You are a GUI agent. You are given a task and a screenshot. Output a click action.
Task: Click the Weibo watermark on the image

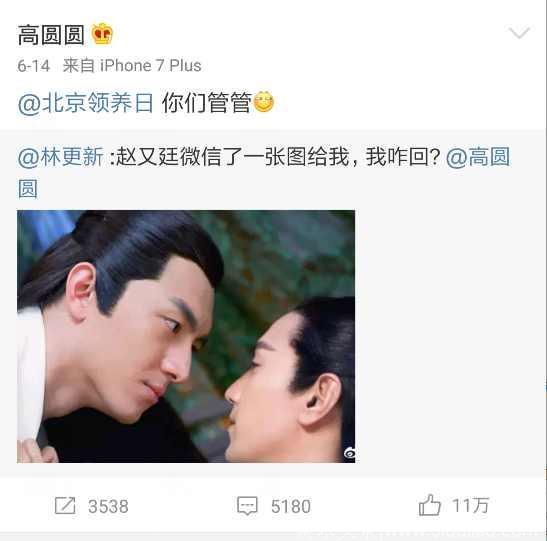[x=350, y=453]
